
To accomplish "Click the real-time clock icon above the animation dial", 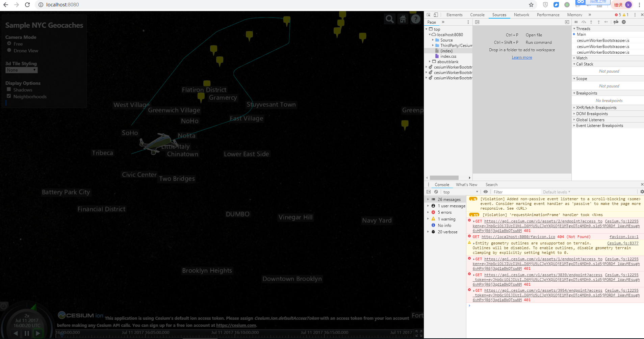I will 4,306.
